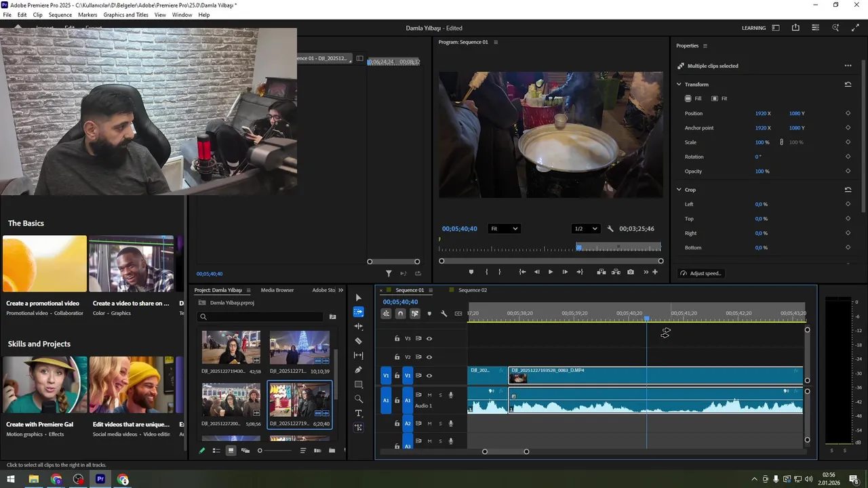Open the Markers menu
The width and height of the screenshot is (868, 488).
coord(87,15)
